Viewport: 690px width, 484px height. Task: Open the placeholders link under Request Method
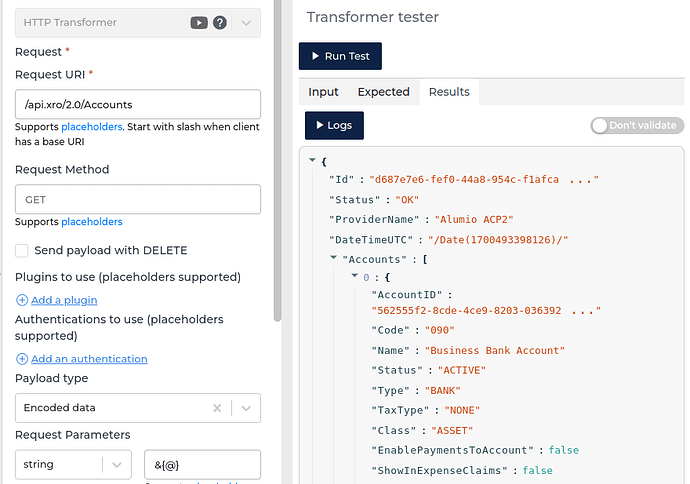(x=92, y=222)
